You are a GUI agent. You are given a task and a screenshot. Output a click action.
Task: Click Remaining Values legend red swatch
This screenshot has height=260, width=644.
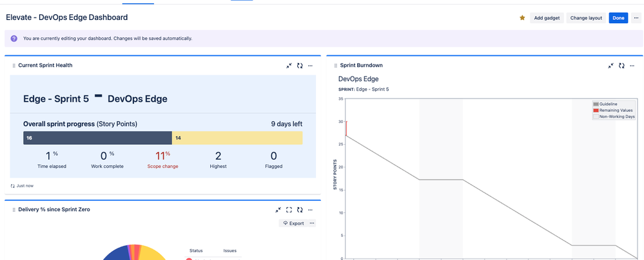tap(596, 110)
